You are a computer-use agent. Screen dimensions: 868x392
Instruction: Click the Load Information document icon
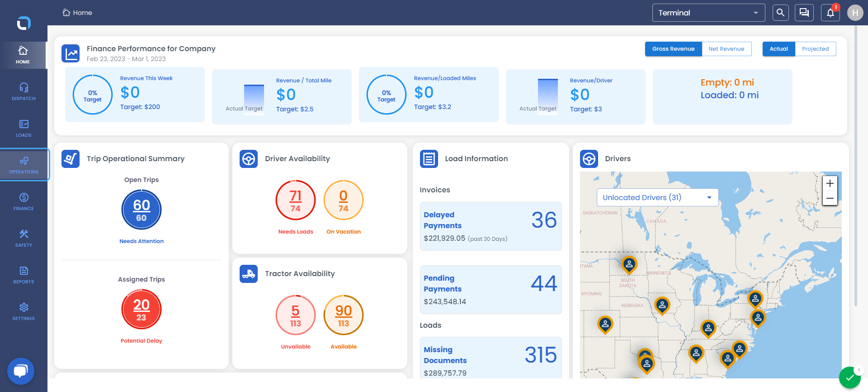coord(429,159)
